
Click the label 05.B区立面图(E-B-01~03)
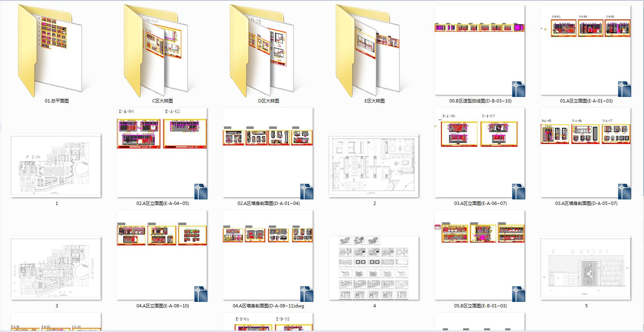point(480,306)
